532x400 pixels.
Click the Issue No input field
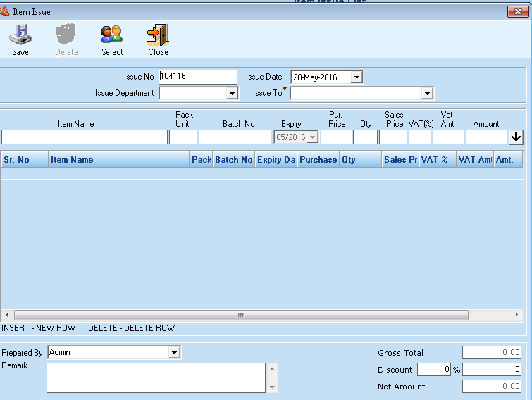pyautogui.click(x=198, y=77)
